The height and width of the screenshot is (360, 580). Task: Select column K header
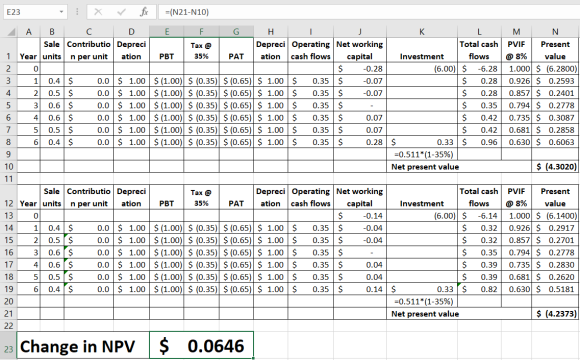coord(422,32)
